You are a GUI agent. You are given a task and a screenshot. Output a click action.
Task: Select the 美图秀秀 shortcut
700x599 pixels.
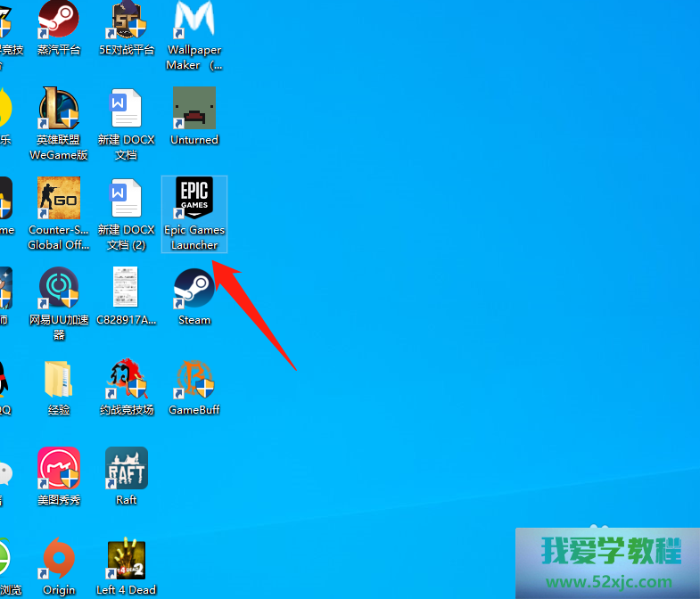click(x=59, y=469)
